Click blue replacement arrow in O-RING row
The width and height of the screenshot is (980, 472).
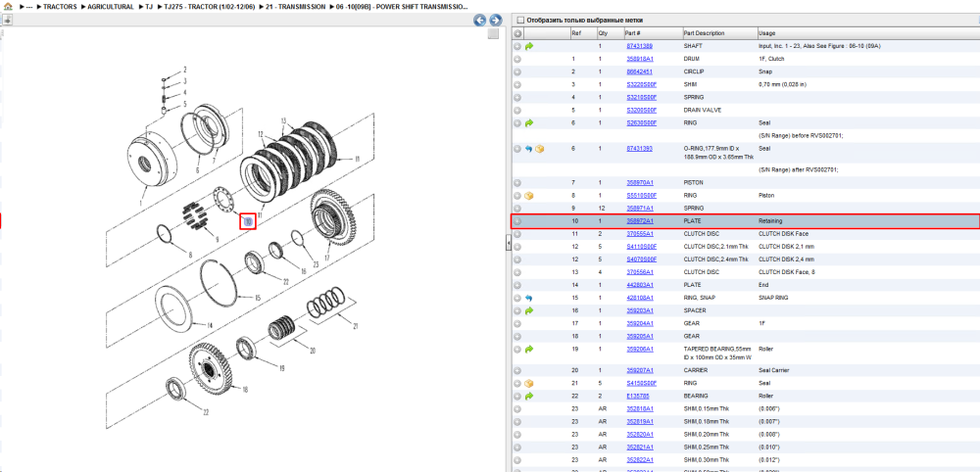pos(529,149)
